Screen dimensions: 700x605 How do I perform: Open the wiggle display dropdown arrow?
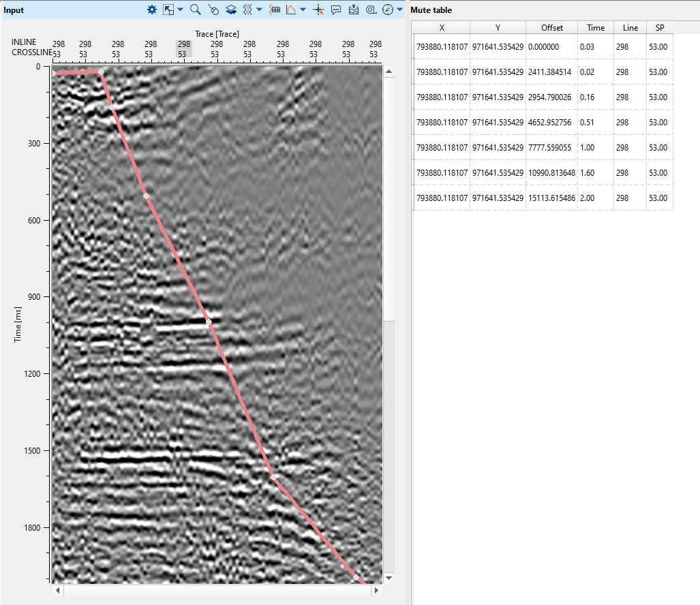[x=259, y=10]
